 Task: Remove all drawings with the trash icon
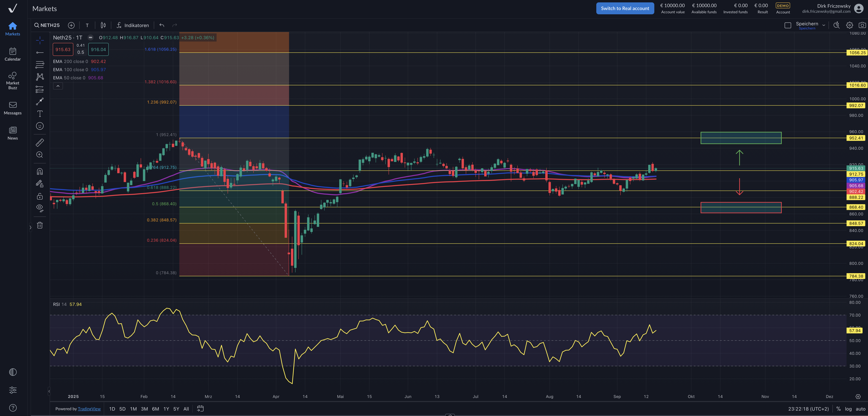39,225
